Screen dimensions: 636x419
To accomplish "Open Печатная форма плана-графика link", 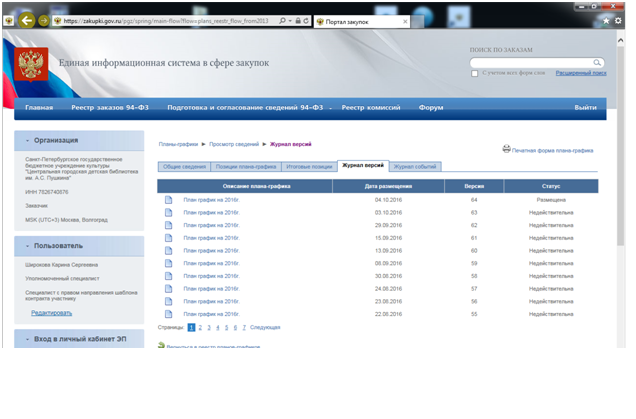I will [552, 150].
